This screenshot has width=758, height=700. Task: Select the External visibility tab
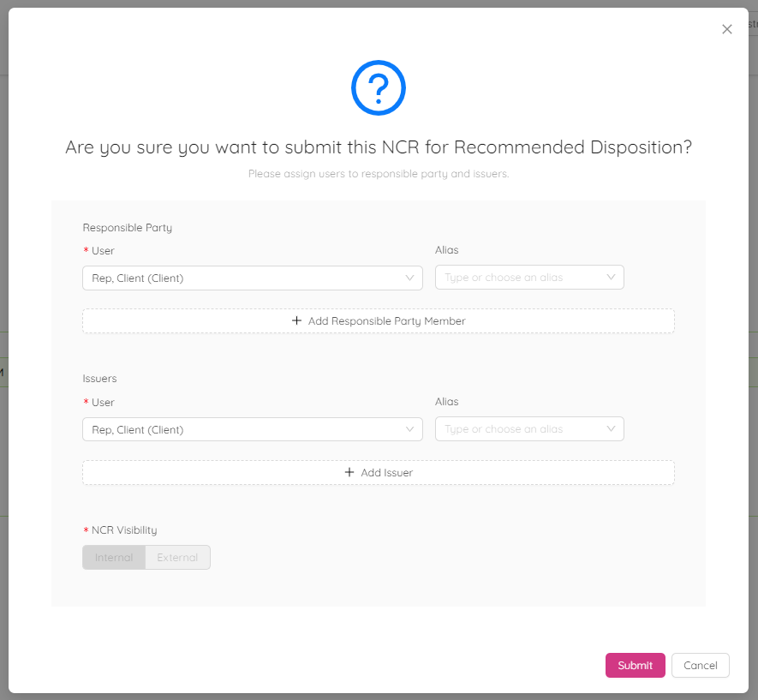pos(177,557)
